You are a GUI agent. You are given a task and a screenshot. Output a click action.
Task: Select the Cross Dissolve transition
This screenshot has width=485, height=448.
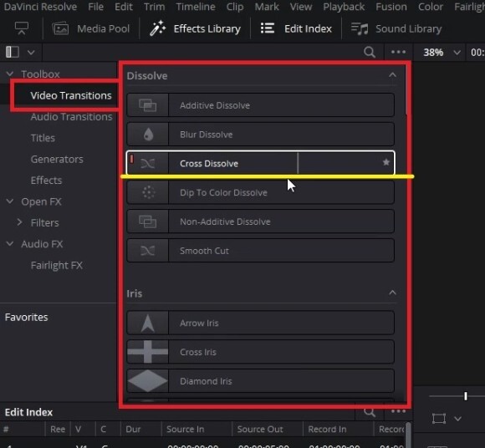coord(260,163)
